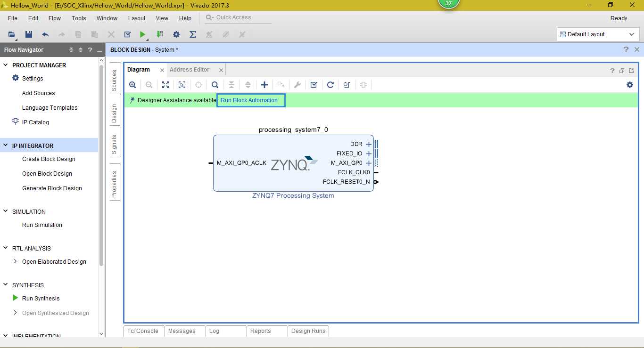Screen dimensions: 644x348
Task: Expand the DDR interface plus on ZYNQ block
Action: click(x=369, y=144)
